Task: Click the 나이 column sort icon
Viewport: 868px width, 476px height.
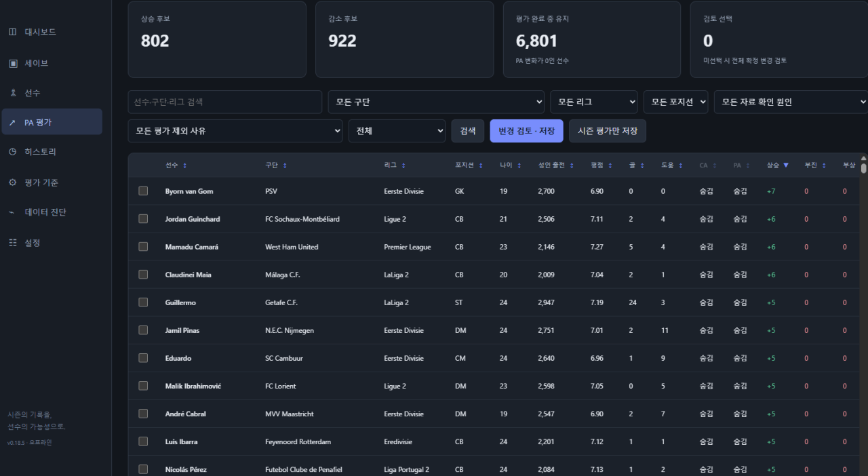Action: click(519, 165)
